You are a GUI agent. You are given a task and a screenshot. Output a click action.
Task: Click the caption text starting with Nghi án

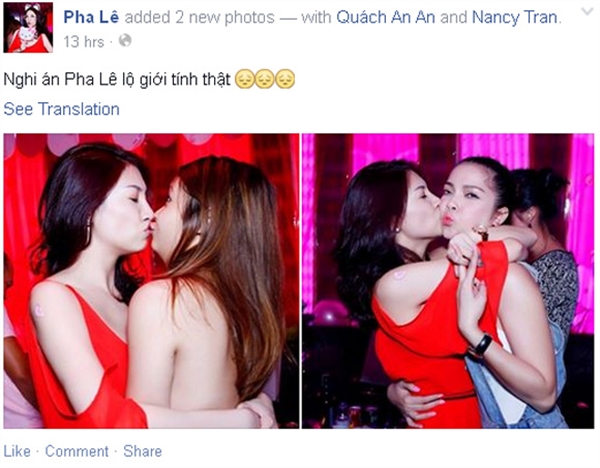pos(117,80)
